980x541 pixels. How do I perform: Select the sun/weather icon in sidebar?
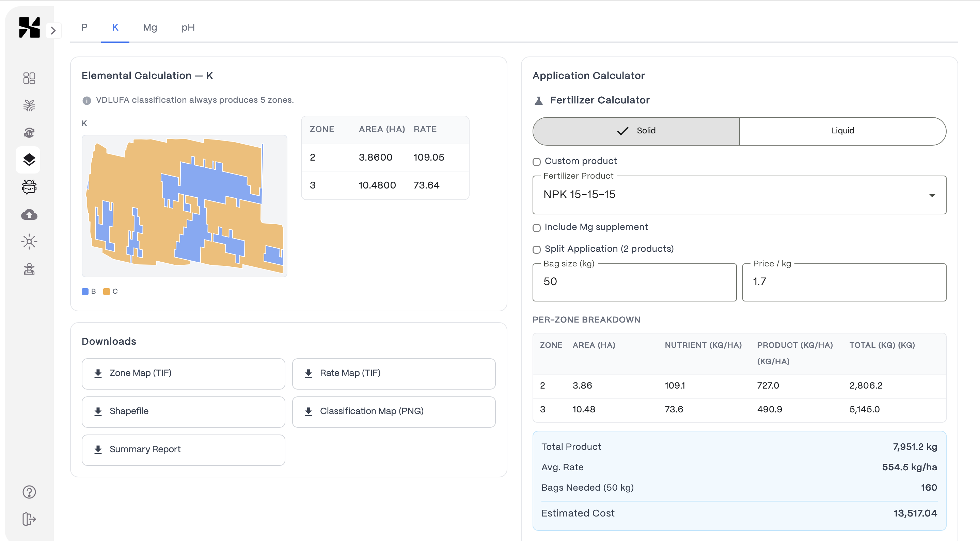point(29,242)
